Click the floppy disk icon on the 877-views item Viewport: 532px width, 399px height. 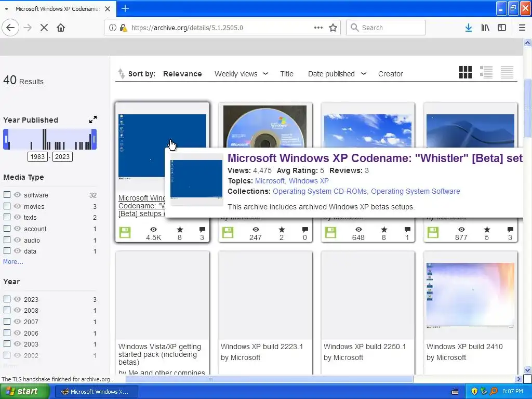tap(433, 232)
